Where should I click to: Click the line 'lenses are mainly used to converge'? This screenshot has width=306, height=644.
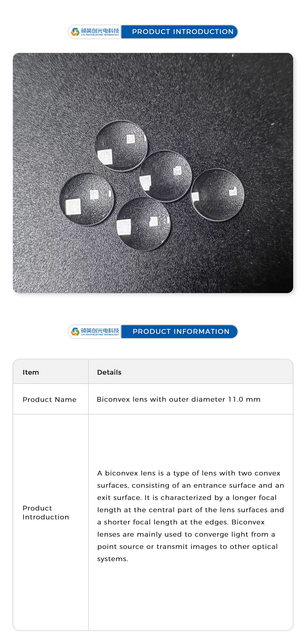point(186,534)
